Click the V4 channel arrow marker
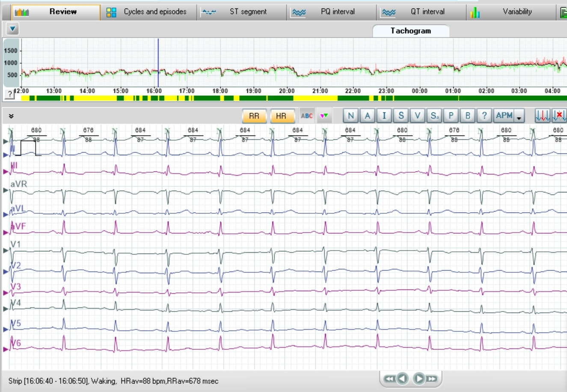Viewport: 567px width, 392px height. (x=6, y=309)
